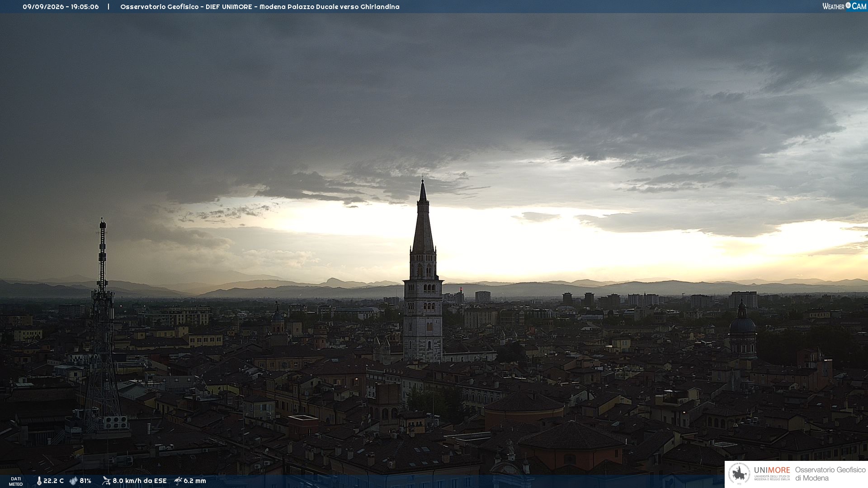Click the radio antenna tower at left
The image size is (868, 488).
pyautogui.click(x=103, y=325)
